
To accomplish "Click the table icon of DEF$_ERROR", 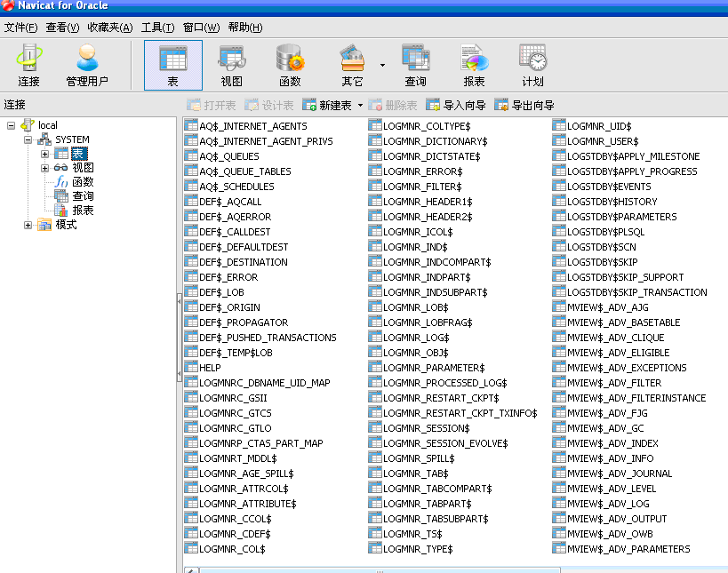I will point(191,277).
